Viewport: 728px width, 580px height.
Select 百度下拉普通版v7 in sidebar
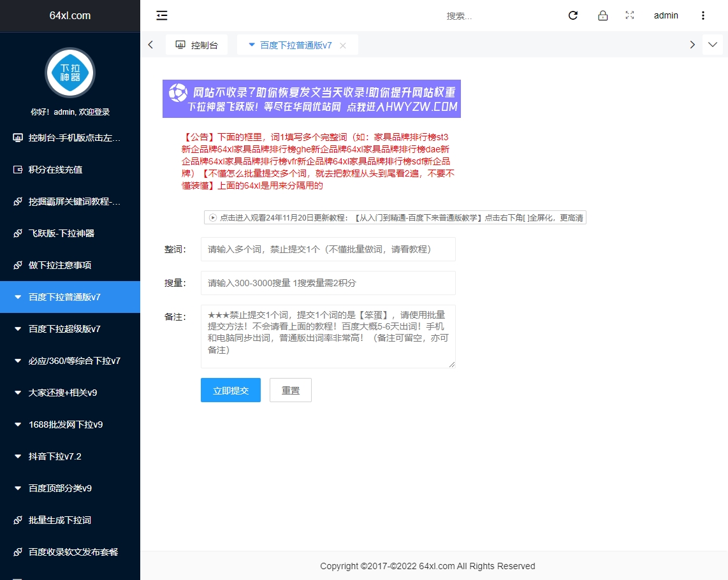point(70,297)
